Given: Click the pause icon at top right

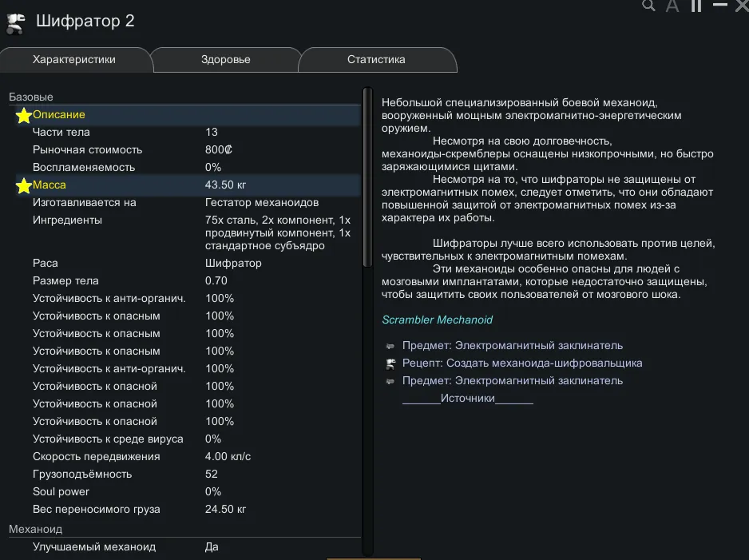Looking at the screenshot, I should tap(696, 6).
